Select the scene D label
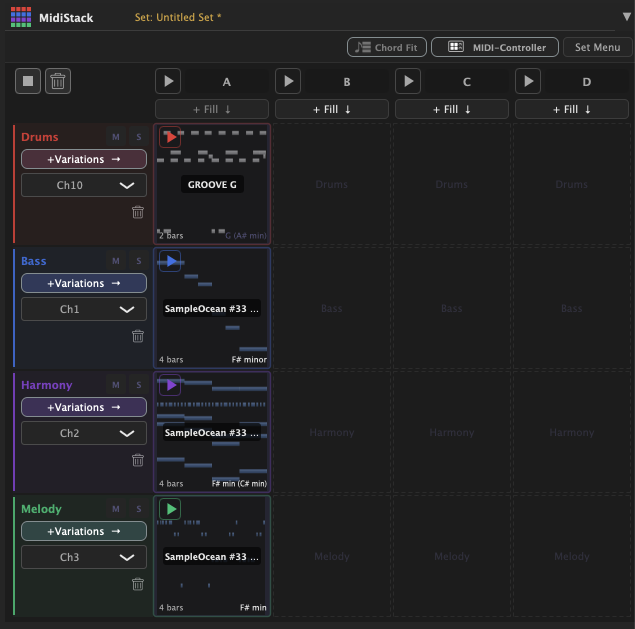Screen dimensions: 635x629 [x=586, y=82]
